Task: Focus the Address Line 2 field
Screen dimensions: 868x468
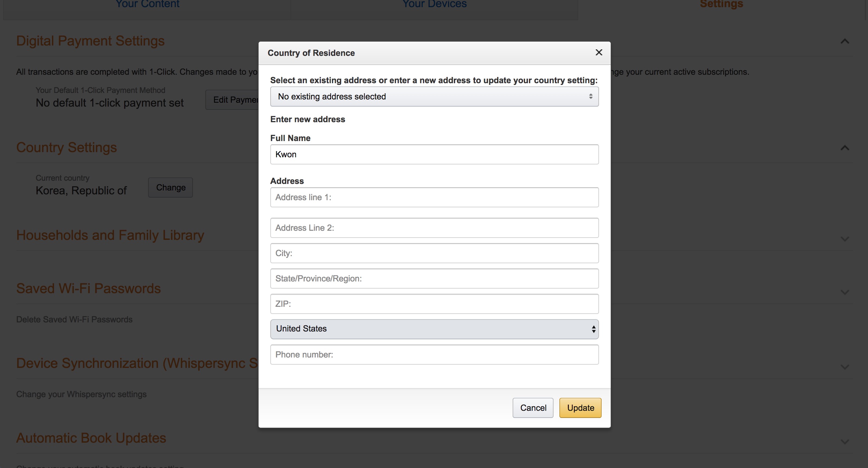Action: click(434, 227)
